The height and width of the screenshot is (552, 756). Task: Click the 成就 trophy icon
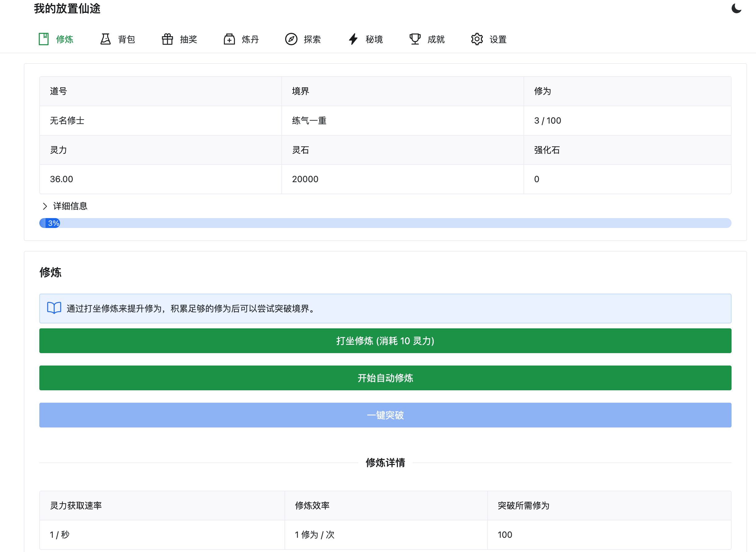coord(415,39)
